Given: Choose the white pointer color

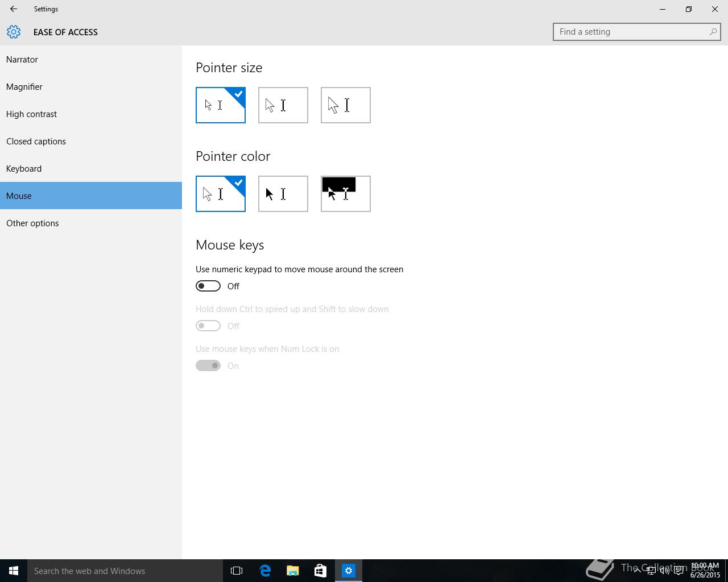Looking at the screenshot, I should pos(221,194).
